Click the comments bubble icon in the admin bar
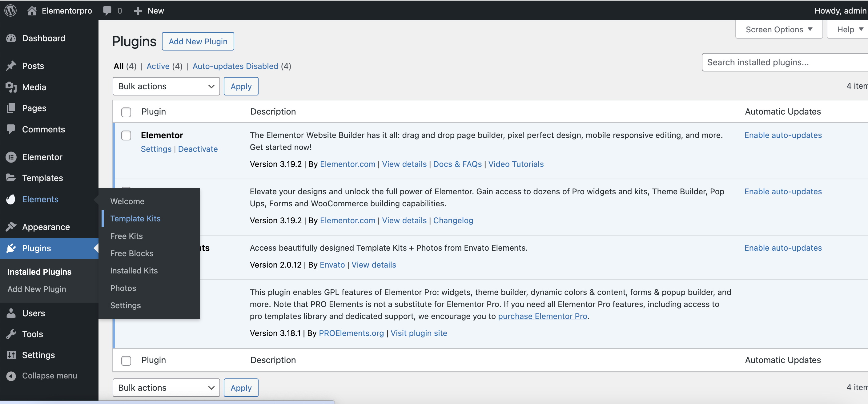 107,10
